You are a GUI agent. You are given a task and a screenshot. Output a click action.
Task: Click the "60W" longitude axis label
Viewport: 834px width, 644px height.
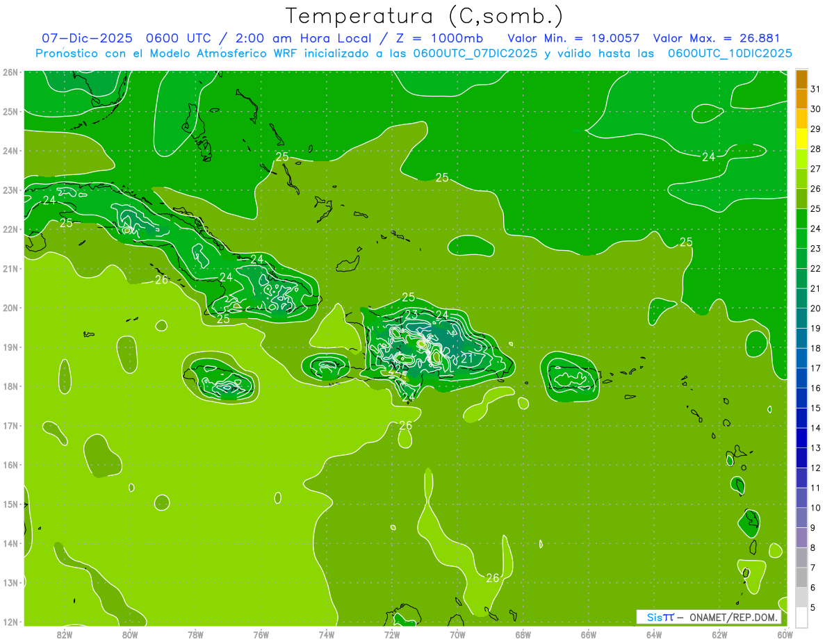(x=785, y=634)
